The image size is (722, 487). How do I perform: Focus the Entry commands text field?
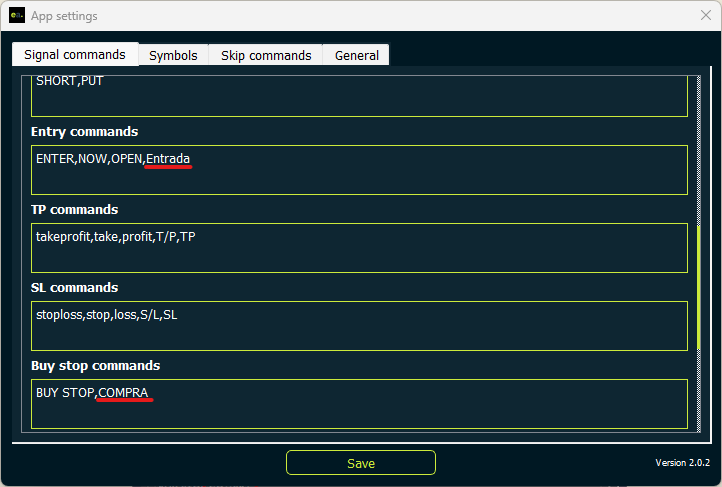pyautogui.click(x=359, y=170)
